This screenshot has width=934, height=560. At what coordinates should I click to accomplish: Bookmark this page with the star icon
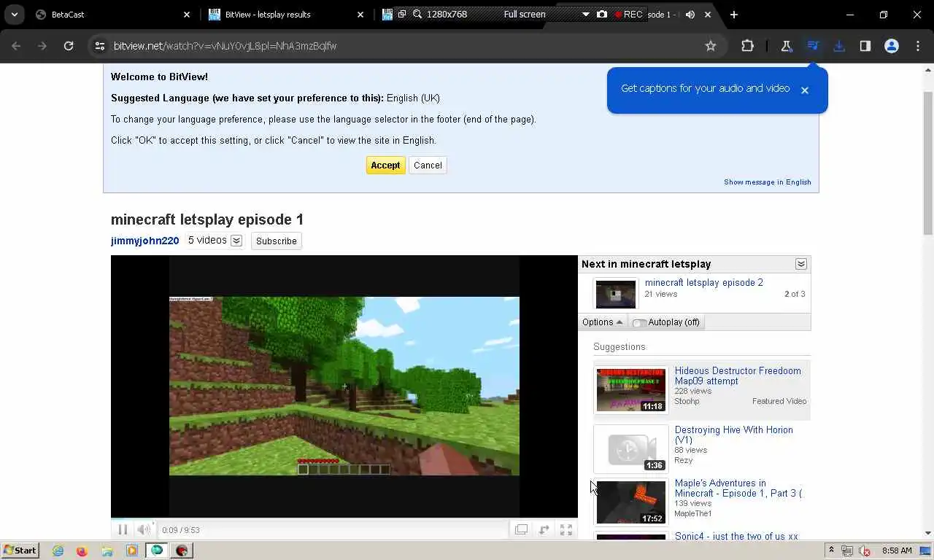[711, 46]
